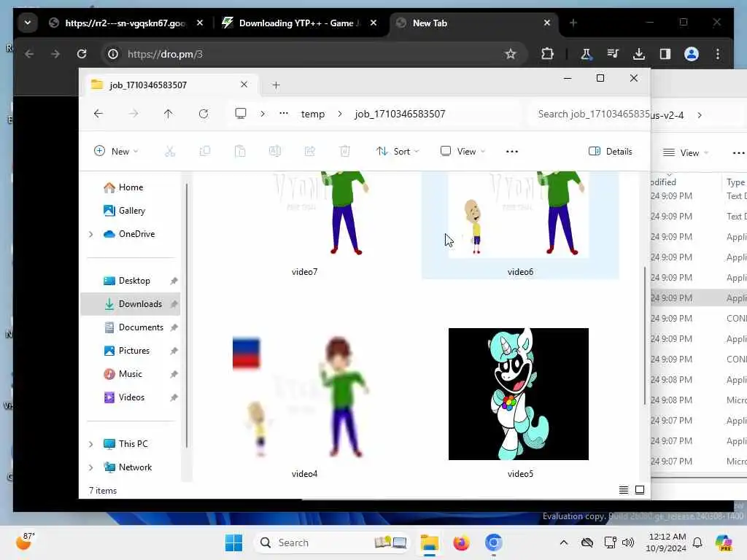The image size is (747, 560).
Task: Open Chrome three-dot menu
Action: [x=718, y=54]
